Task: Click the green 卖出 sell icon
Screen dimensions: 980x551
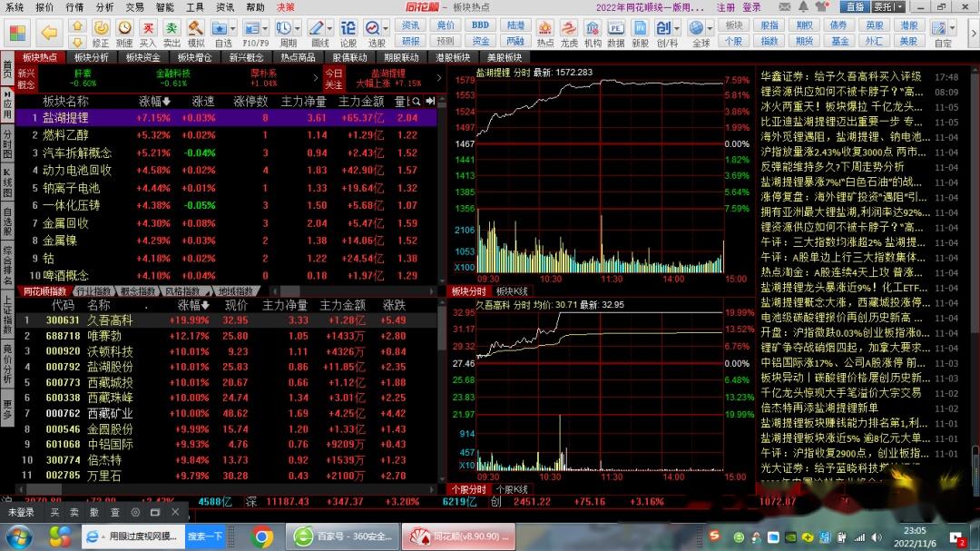Action: tap(171, 34)
